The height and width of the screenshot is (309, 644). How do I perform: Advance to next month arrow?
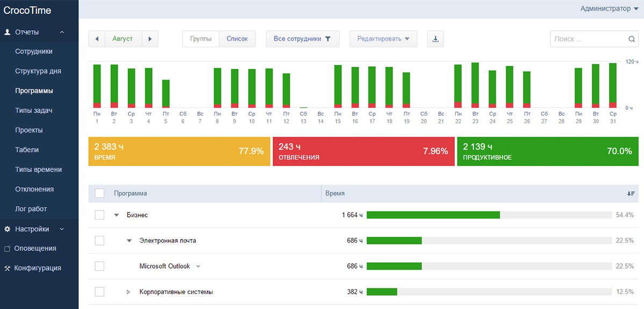(150, 39)
